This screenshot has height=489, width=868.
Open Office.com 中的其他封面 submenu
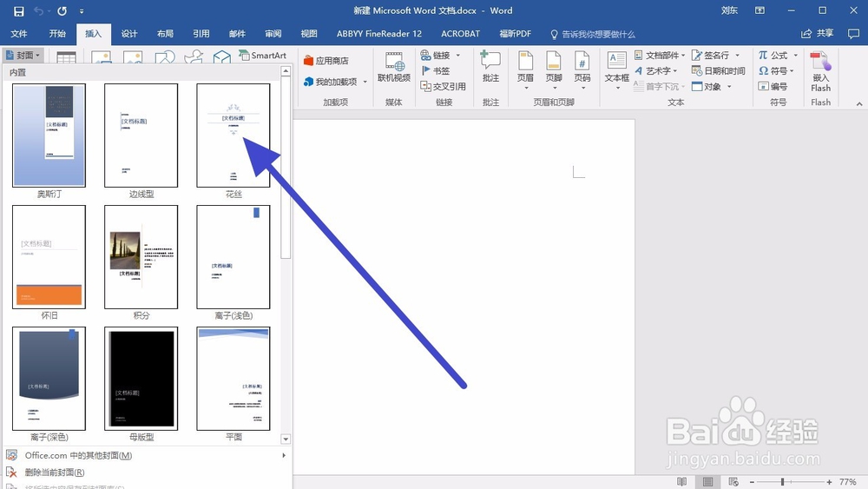pyautogui.click(x=147, y=455)
